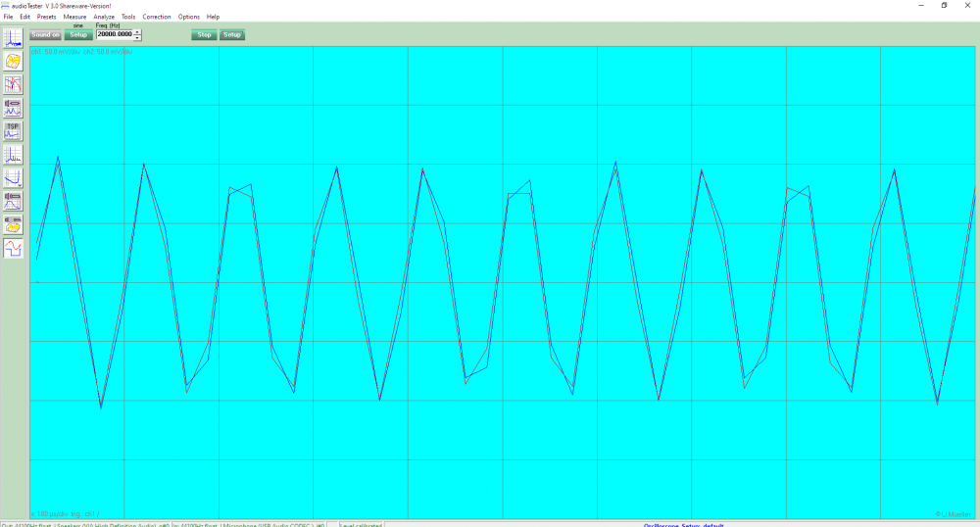Screen dimensions: 980x527
Task: Open the Edit menu
Action: [25, 17]
